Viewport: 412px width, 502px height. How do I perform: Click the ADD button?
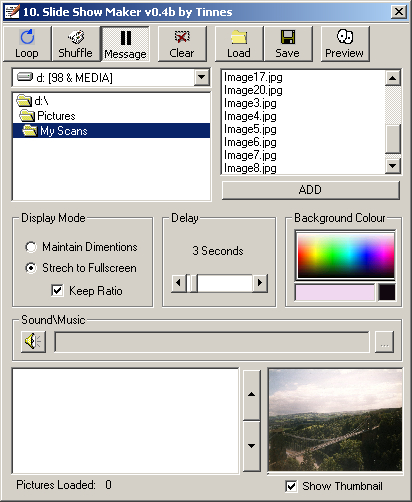[x=311, y=190]
